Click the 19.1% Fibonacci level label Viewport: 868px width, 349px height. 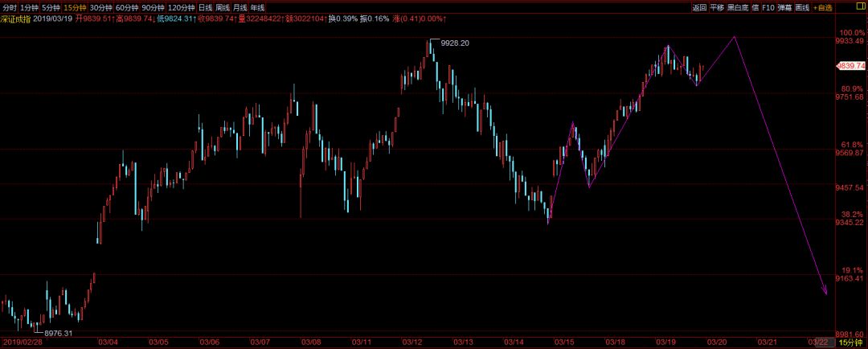tap(854, 269)
